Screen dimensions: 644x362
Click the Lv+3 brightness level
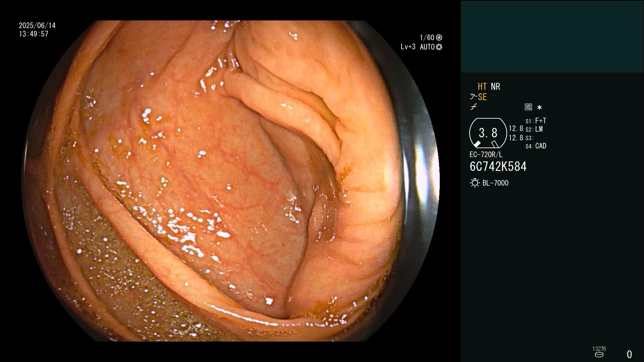[x=408, y=47]
